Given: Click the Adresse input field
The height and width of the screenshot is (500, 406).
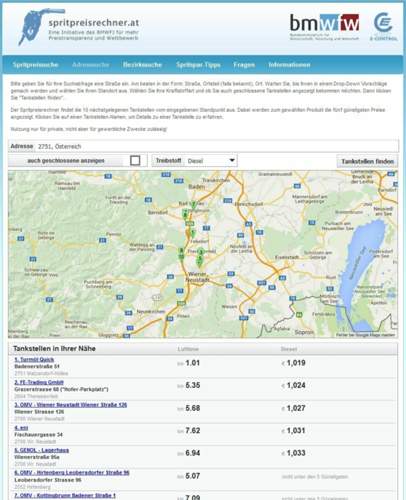Looking at the screenshot, I should 203,146.
